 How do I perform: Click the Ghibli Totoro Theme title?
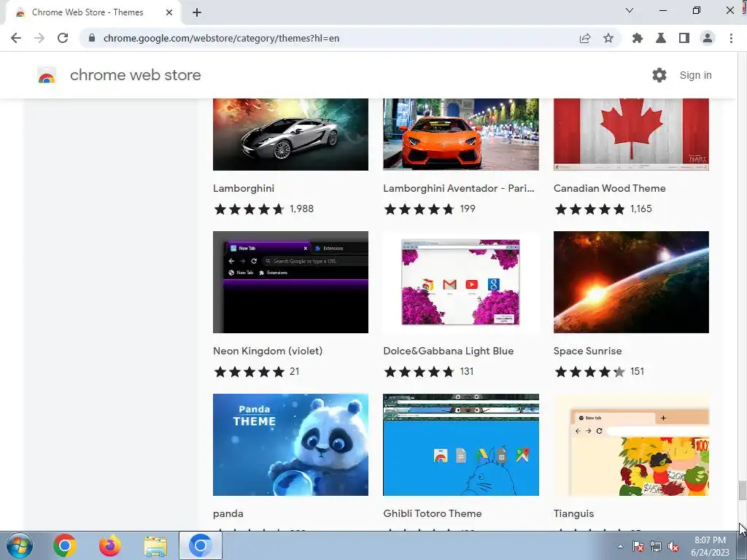(432, 514)
